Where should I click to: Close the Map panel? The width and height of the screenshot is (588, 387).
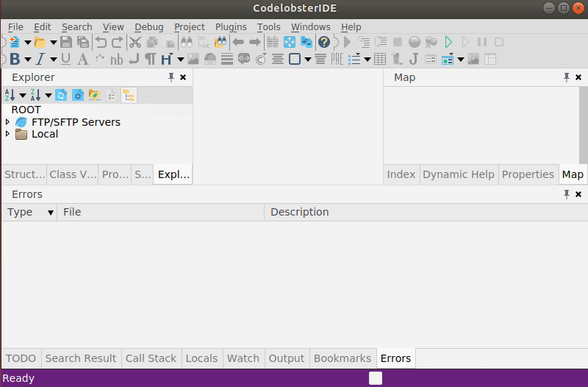[578, 77]
